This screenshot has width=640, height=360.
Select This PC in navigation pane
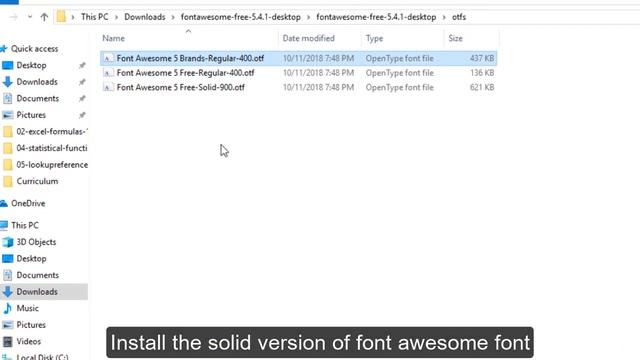click(x=24, y=225)
